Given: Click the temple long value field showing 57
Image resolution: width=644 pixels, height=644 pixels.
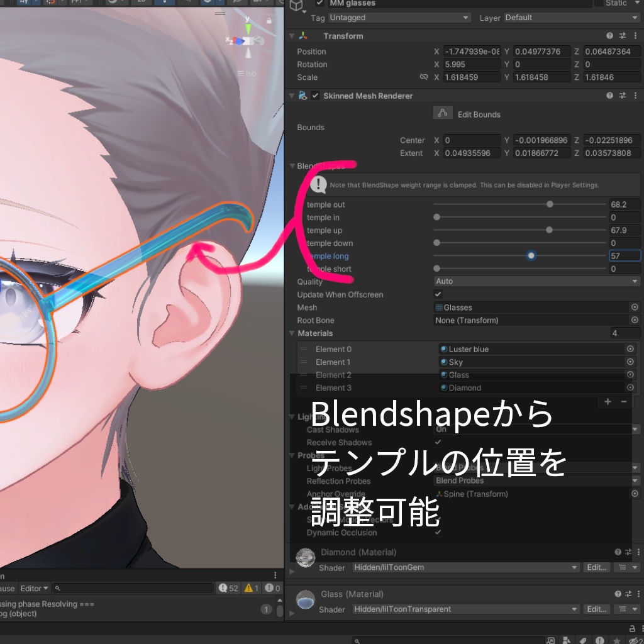Looking at the screenshot, I should 625,255.
